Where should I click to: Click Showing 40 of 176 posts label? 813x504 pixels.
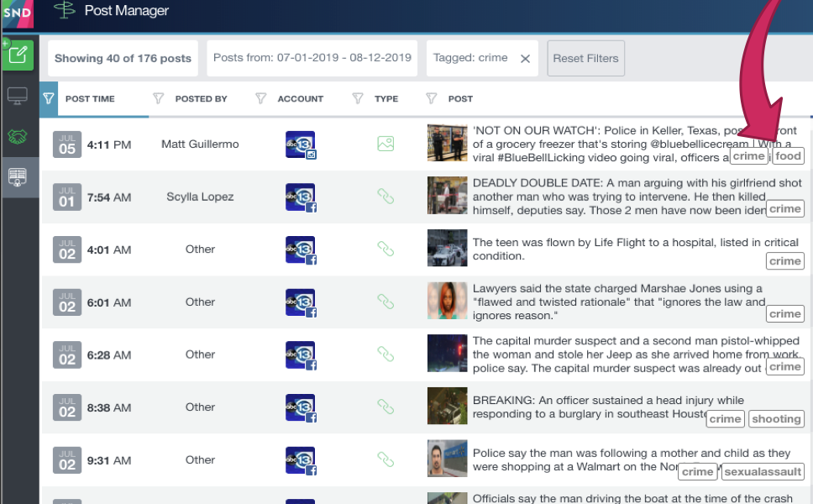tap(123, 59)
